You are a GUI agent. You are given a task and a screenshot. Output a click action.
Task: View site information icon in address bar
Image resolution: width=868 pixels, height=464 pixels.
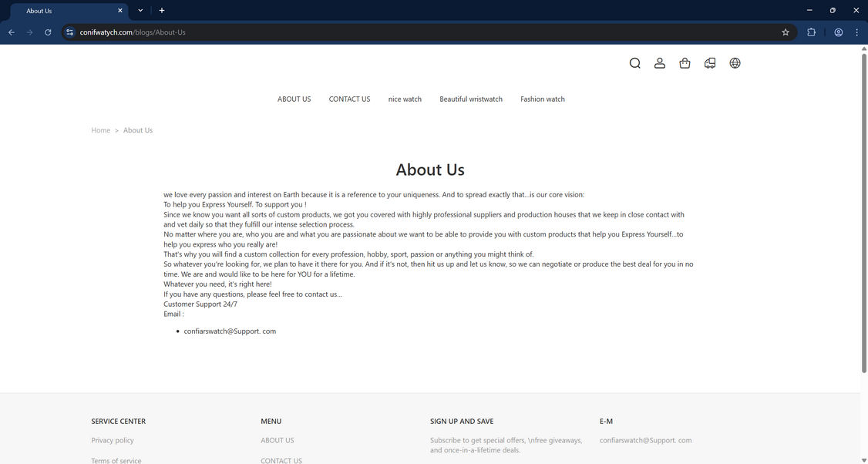69,32
